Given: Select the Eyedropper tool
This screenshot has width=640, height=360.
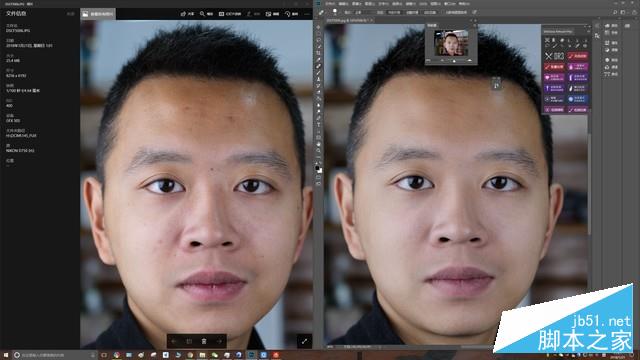Looking at the screenshot, I should (319, 60).
